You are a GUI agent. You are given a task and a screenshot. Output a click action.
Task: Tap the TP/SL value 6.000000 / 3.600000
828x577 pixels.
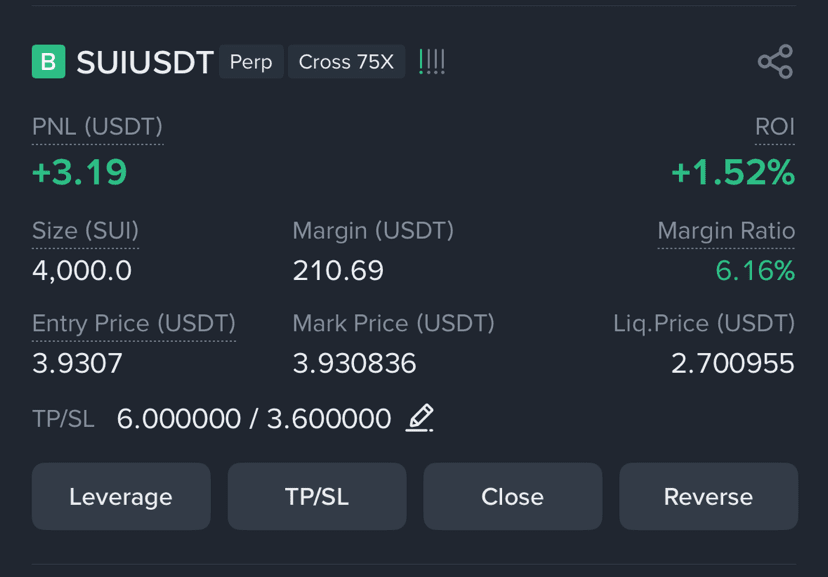[x=254, y=419]
